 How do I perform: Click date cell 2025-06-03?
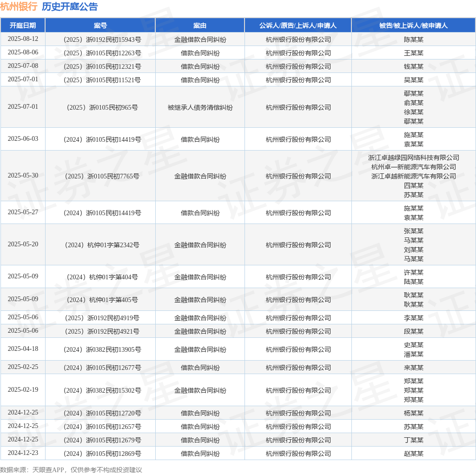23,138
